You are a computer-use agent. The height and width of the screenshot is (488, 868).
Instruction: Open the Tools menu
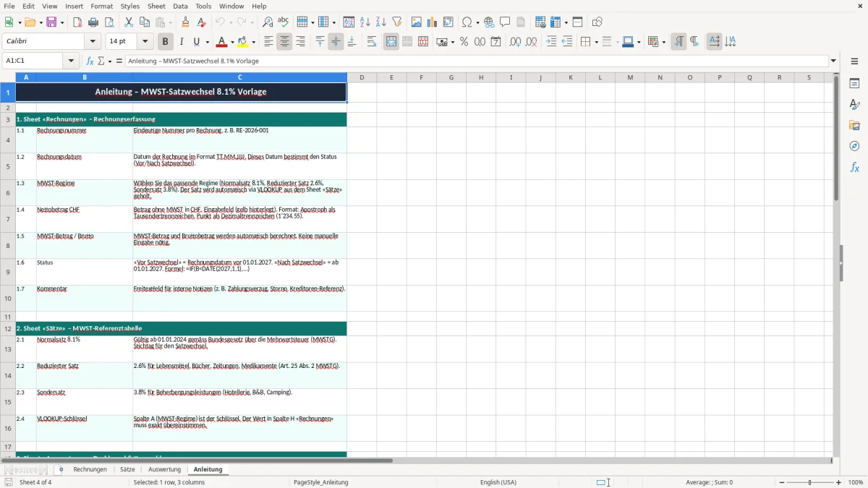click(203, 6)
